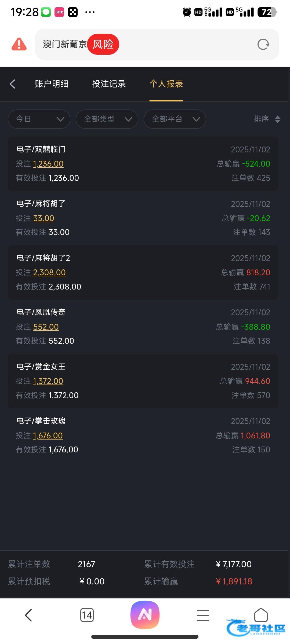
Task: Open browser hamburger menu
Action: [203, 615]
